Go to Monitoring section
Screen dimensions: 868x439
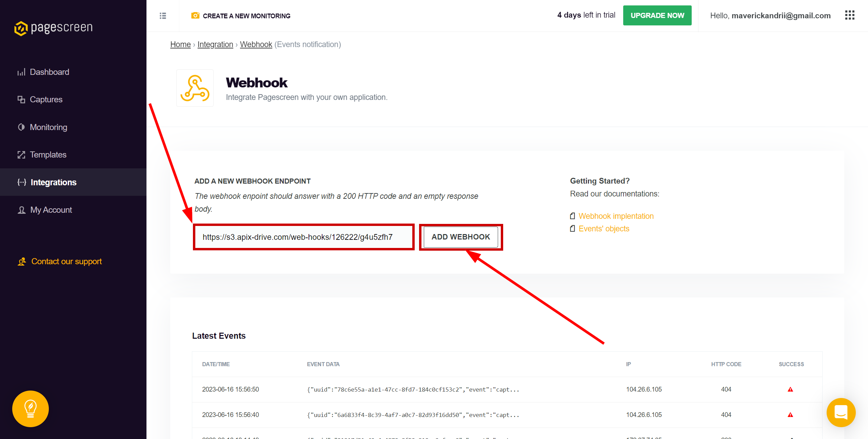click(x=48, y=127)
